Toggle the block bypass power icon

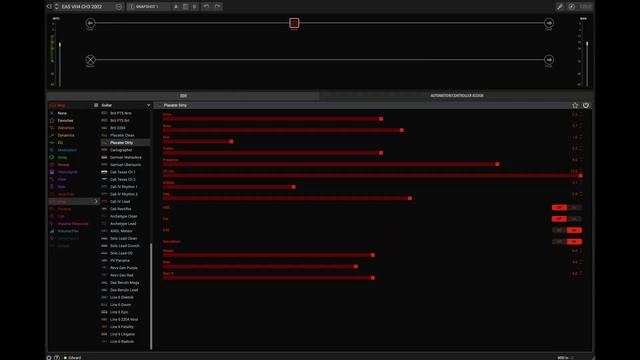click(586, 105)
